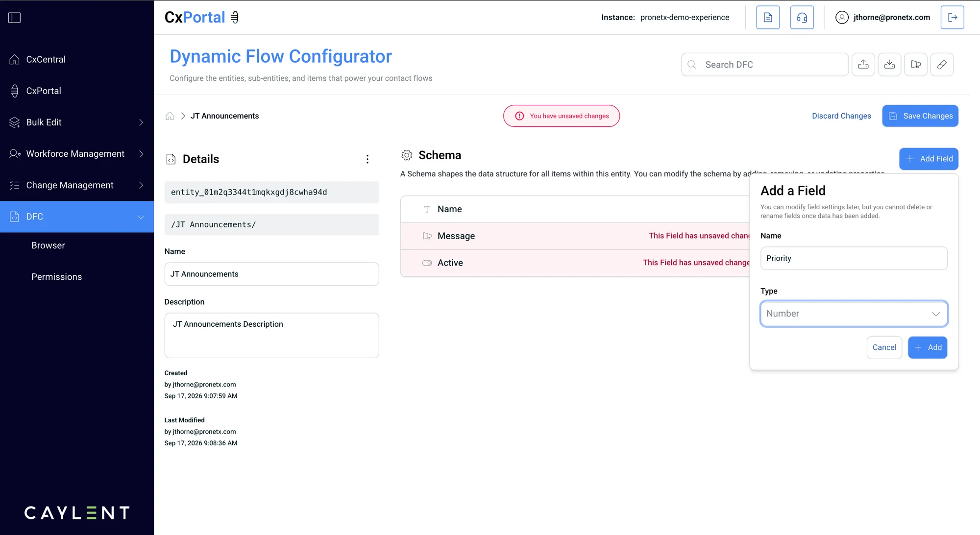Click the CxPortal logo in header
The width and height of the screenshot is (980, 535).
(202, 17)
